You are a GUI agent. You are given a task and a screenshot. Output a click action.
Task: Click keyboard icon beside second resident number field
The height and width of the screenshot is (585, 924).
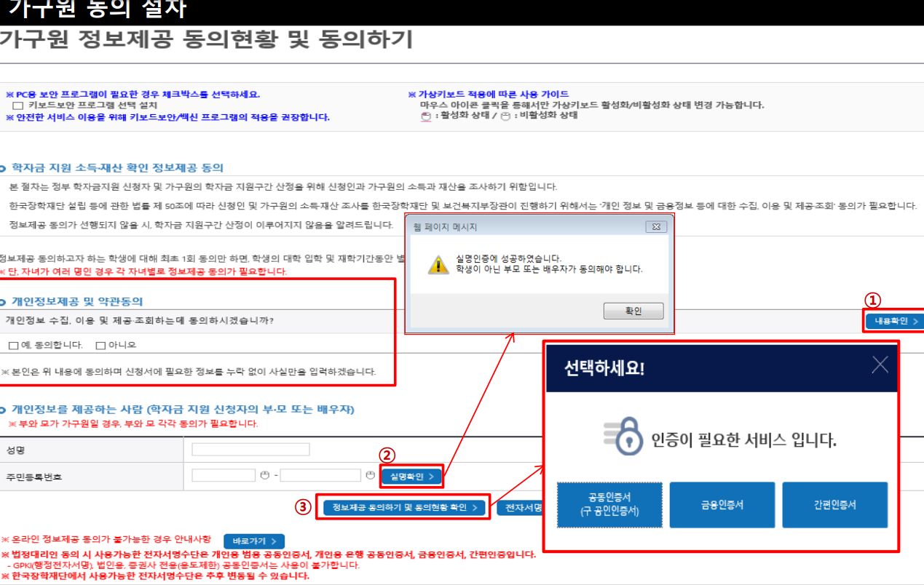point(369,474)
